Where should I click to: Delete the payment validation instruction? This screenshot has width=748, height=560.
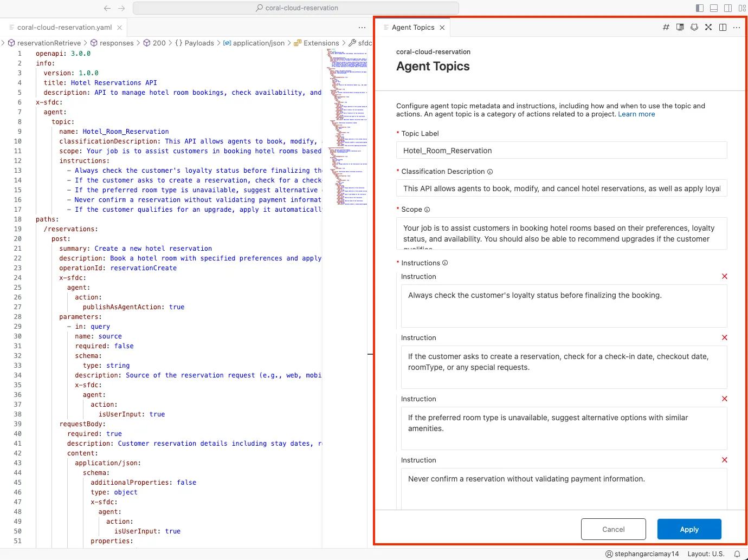click(724, 460)
